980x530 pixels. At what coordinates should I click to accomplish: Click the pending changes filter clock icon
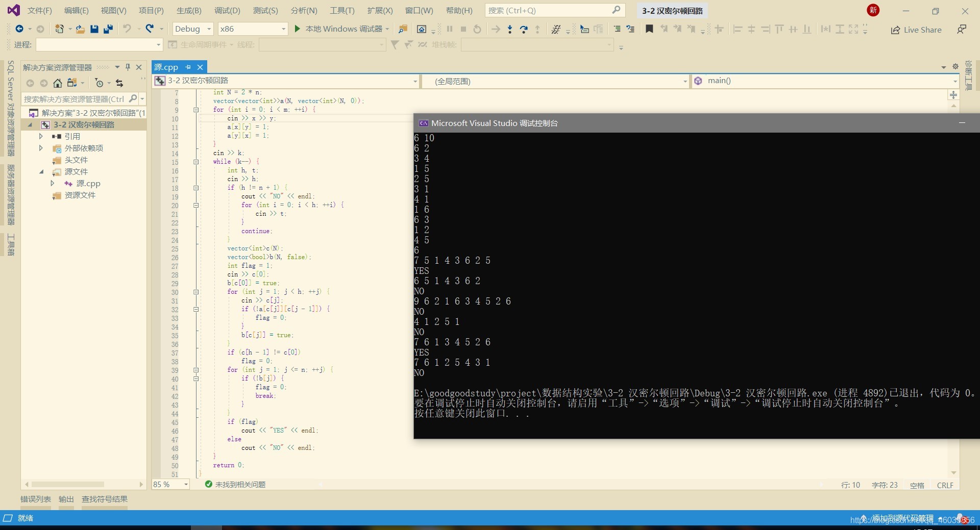coord(100,83)
